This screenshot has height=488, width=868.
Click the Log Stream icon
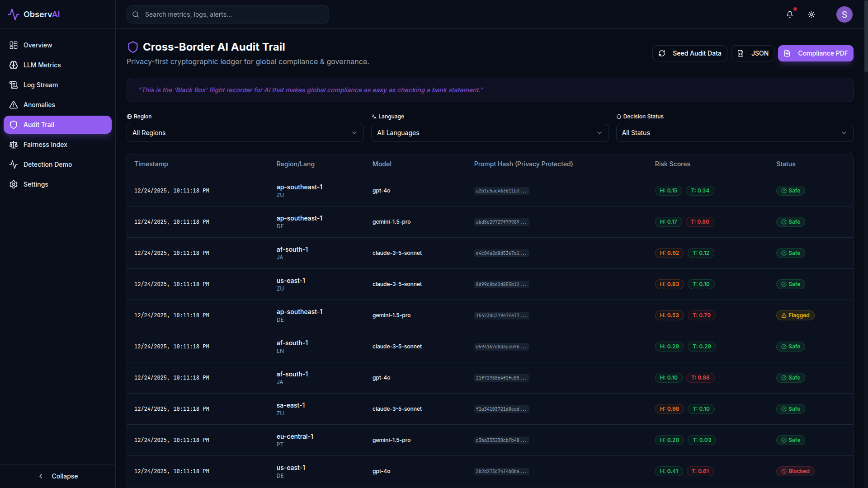coord(14,85)
